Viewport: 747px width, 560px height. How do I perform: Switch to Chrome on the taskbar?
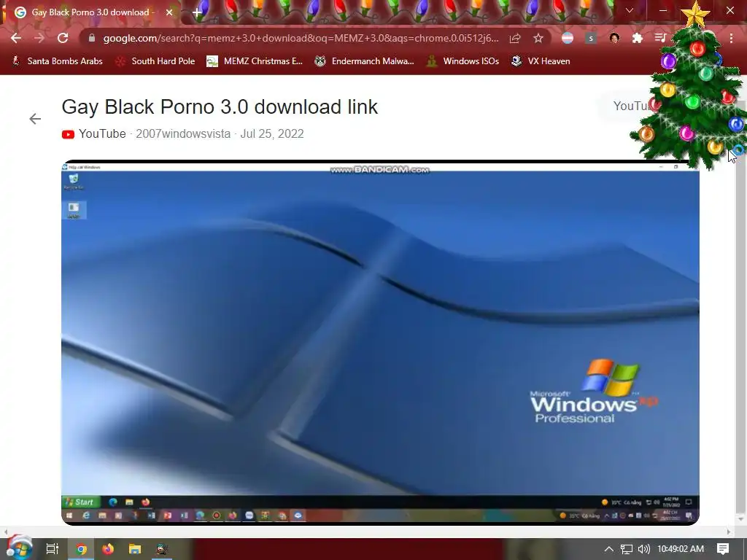[82, 549]
